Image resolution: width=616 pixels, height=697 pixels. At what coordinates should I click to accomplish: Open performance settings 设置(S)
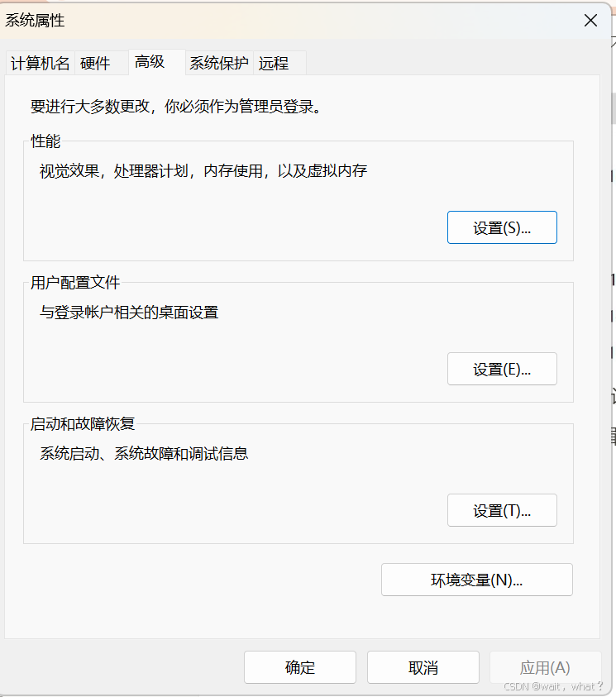(x=502, y=227)
